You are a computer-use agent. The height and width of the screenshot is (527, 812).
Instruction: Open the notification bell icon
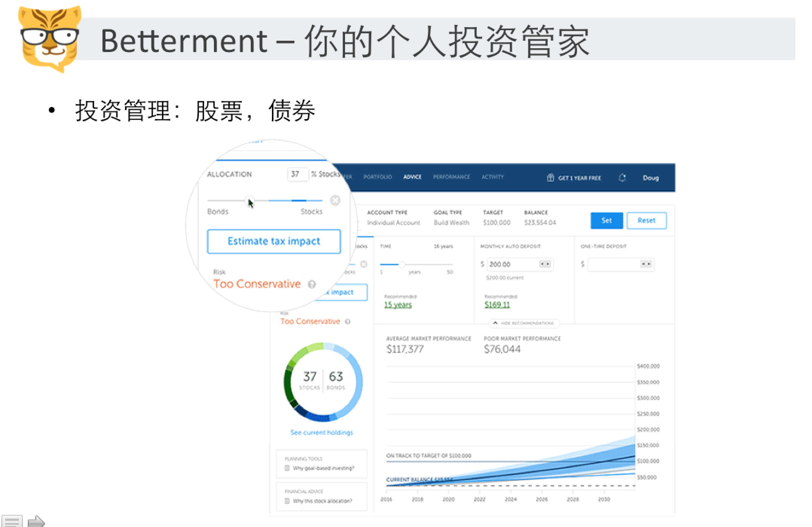click(623, 177)
